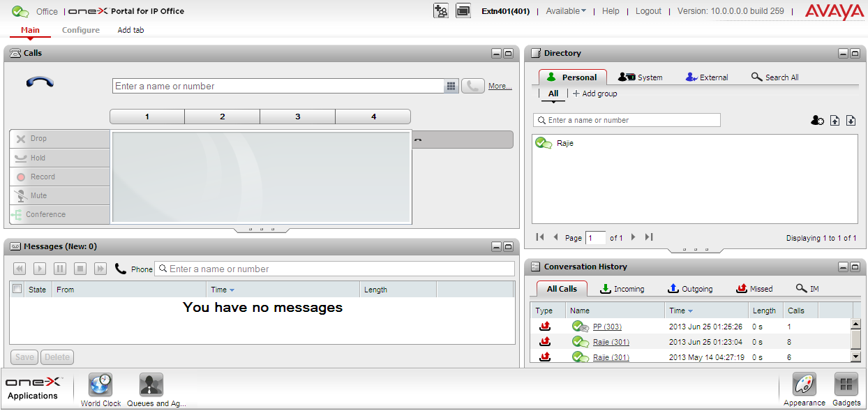Pause voicemail playback
The width and height of the screenshot is (868, 411).
pos(60,269)
